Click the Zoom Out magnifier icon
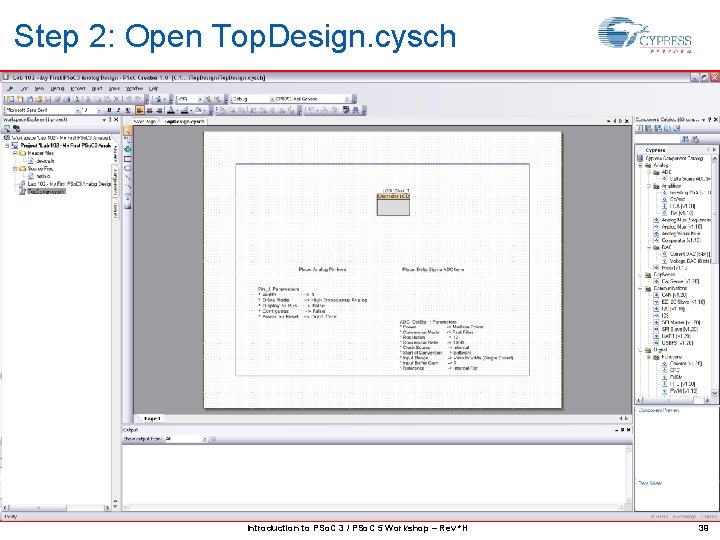 click(x=218, y=99)
